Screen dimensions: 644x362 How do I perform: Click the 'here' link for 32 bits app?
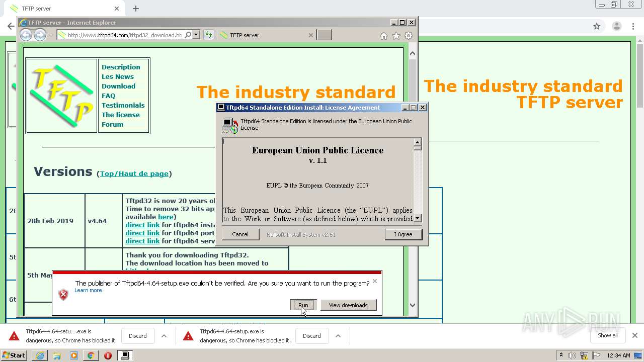[x=166, y=217]
